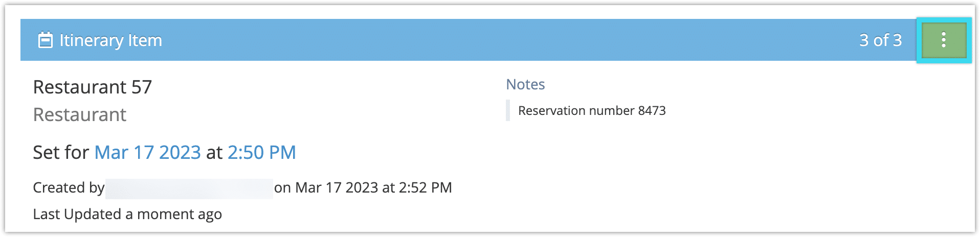Click the Notes heading
Viewport: 980px width, 237px height.
point(525,84)
